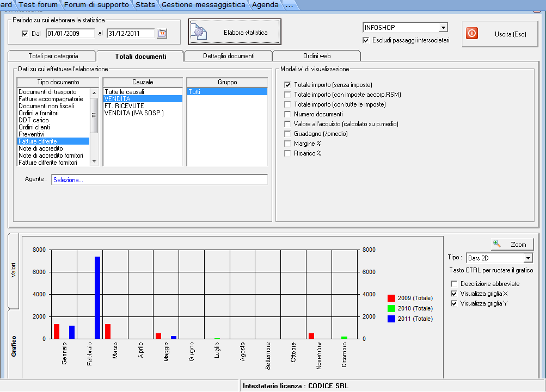Select Documenti non fiscali document type
This screenshot has width=546, height=392.
pos(53,106)
